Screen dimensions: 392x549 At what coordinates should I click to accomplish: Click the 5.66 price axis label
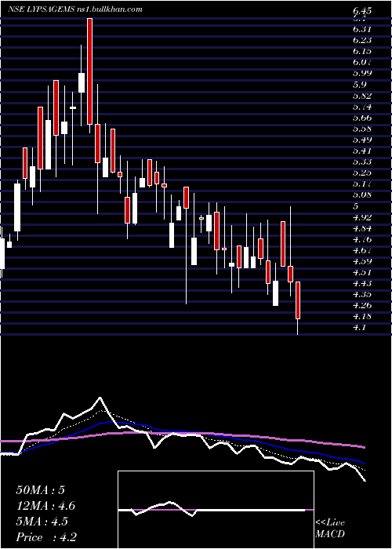click(362, 118)
